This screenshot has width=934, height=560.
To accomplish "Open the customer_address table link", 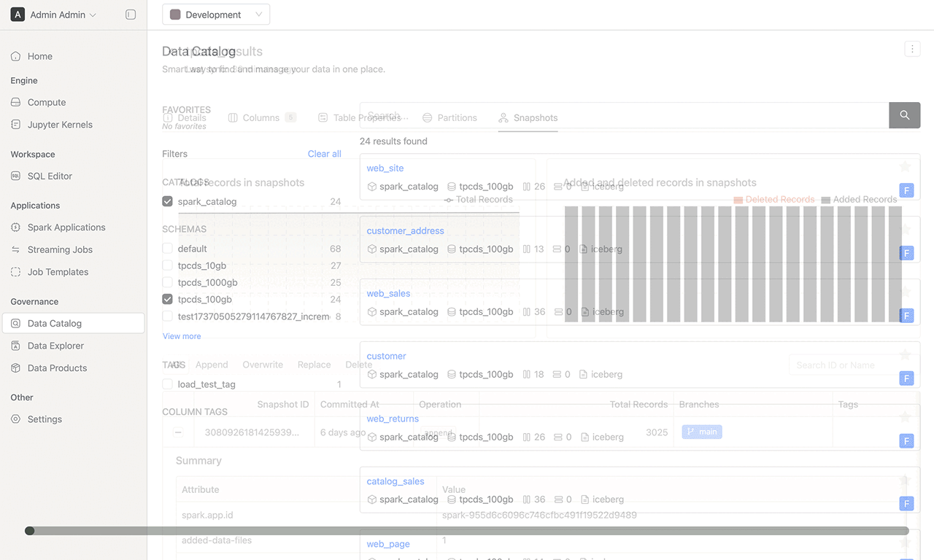I will point(405,230).
